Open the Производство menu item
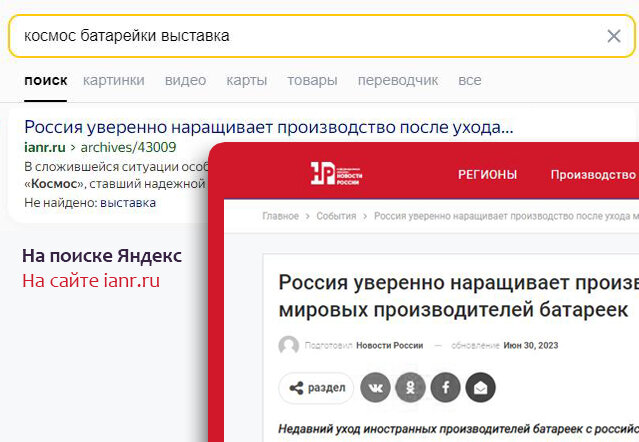This screenshot has height=442, width=639. (x=593, y=175)
